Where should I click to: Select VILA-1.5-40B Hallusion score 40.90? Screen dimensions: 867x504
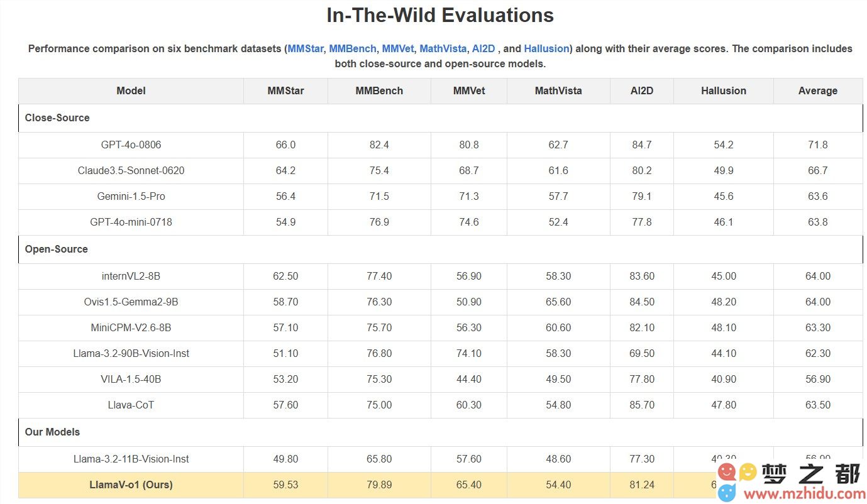[724, 379]
